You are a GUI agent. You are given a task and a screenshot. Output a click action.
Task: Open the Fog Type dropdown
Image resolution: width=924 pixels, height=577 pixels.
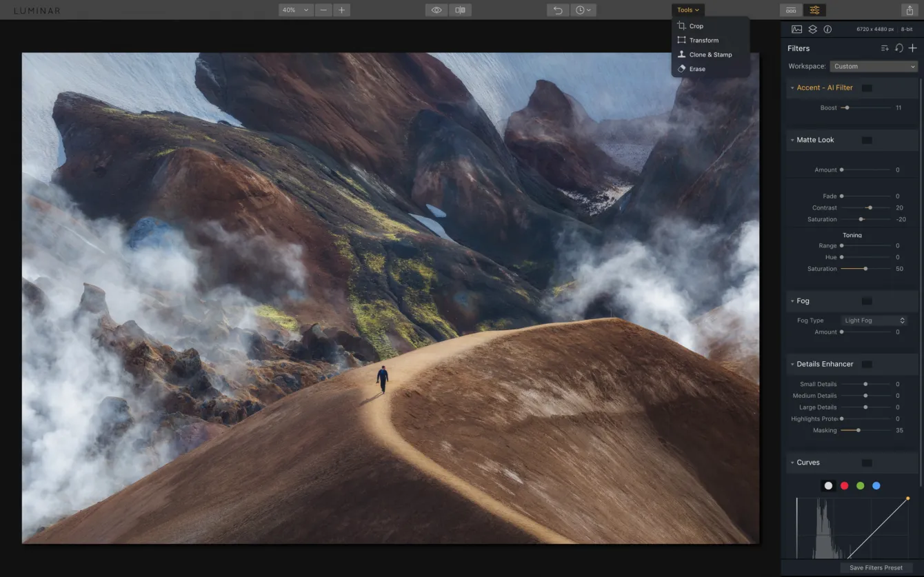point(874,321)
